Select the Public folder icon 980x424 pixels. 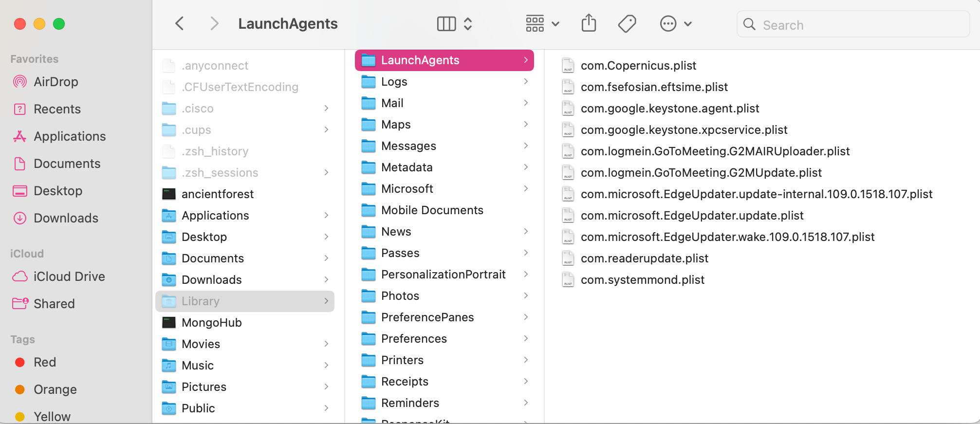coord(169,408)
